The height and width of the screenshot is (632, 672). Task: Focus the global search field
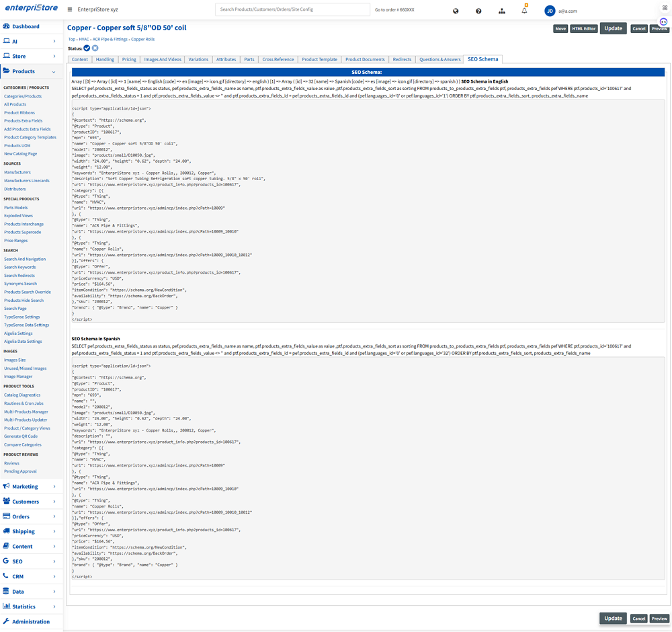[x=292, y=10]
